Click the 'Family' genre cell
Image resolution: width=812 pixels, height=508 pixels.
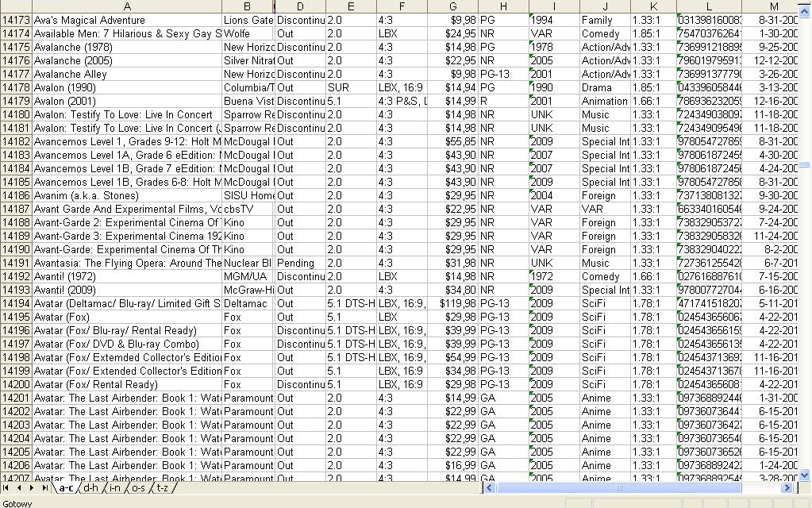pos(605,20)
